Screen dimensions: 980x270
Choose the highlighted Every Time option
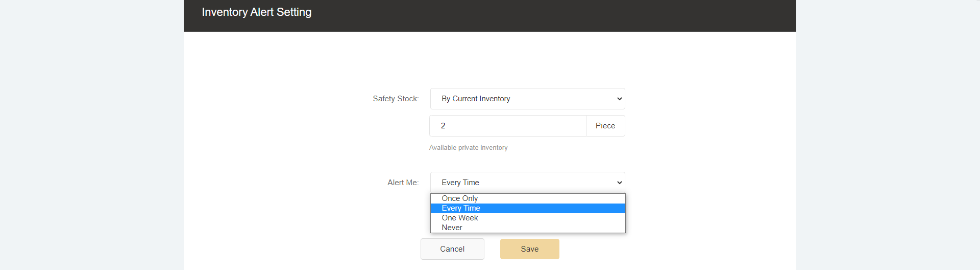point(461,208)
